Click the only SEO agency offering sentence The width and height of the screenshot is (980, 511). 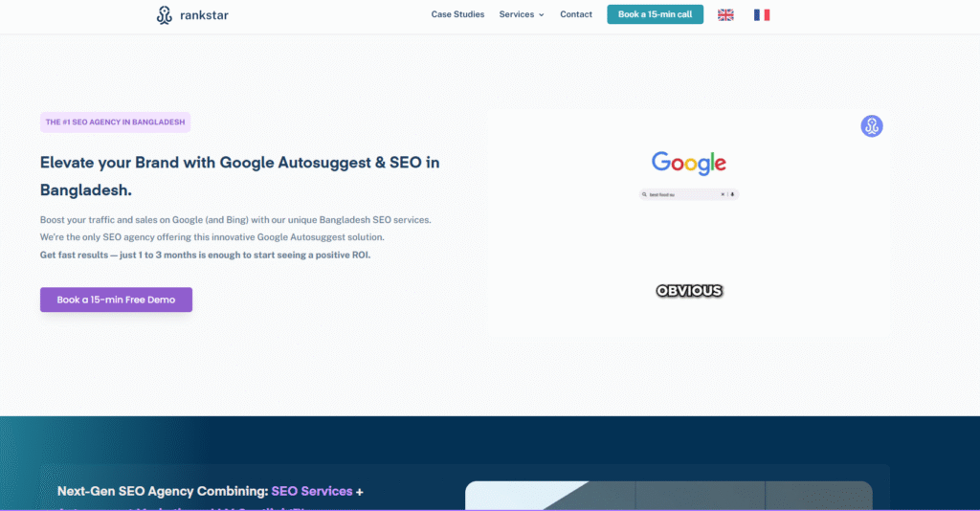pyautogui.click(x=212, y=237)
